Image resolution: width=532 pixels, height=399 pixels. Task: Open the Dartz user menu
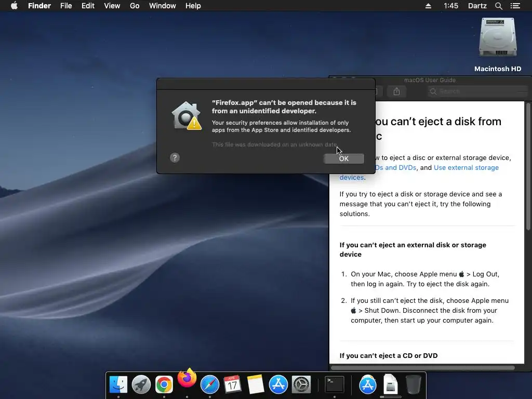click(x=477, y=6)
